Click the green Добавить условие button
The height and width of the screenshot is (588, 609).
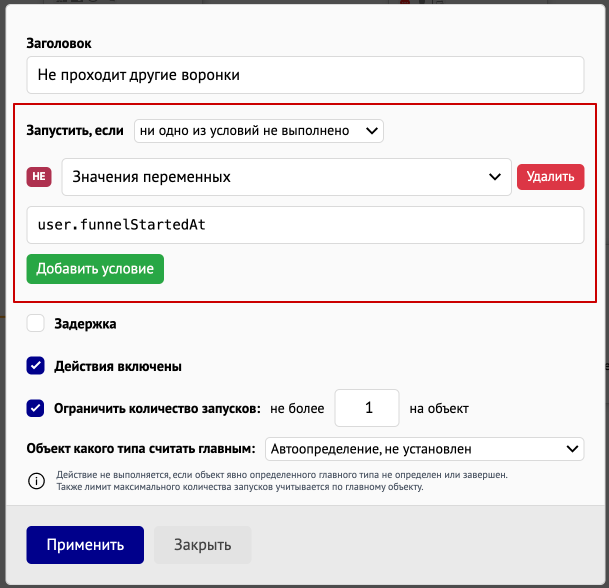[x=95, y=269]
